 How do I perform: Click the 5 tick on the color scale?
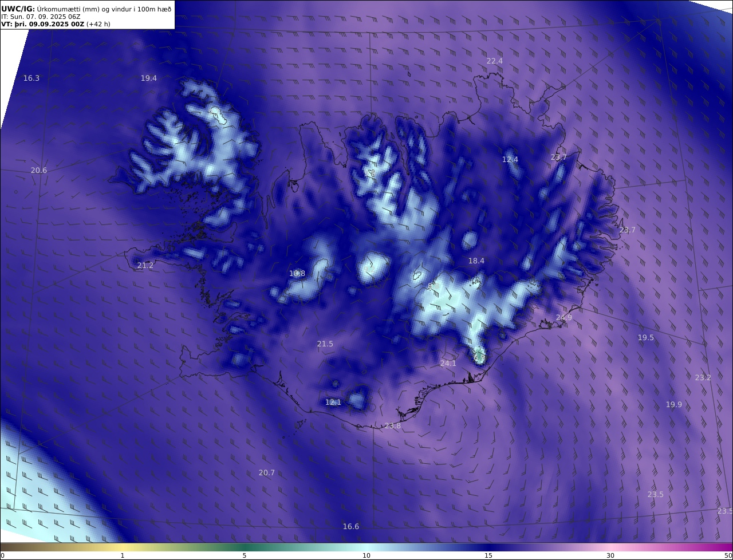click(245, 555)
